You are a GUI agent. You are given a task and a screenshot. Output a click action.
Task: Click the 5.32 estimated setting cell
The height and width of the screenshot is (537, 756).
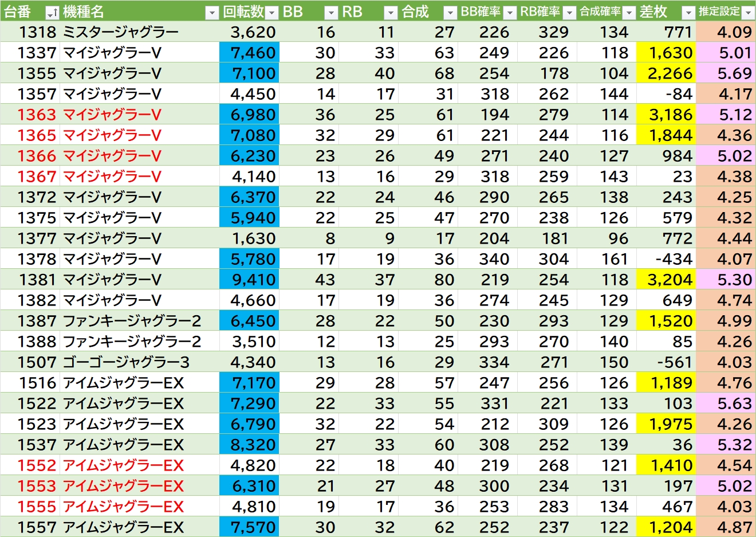tap(726, 445)
